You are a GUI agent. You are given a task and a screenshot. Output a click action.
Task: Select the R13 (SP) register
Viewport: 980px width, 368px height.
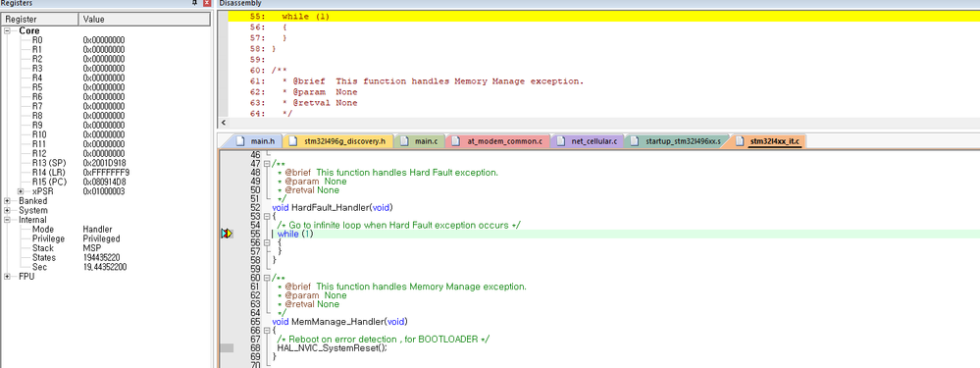[105, 163]
